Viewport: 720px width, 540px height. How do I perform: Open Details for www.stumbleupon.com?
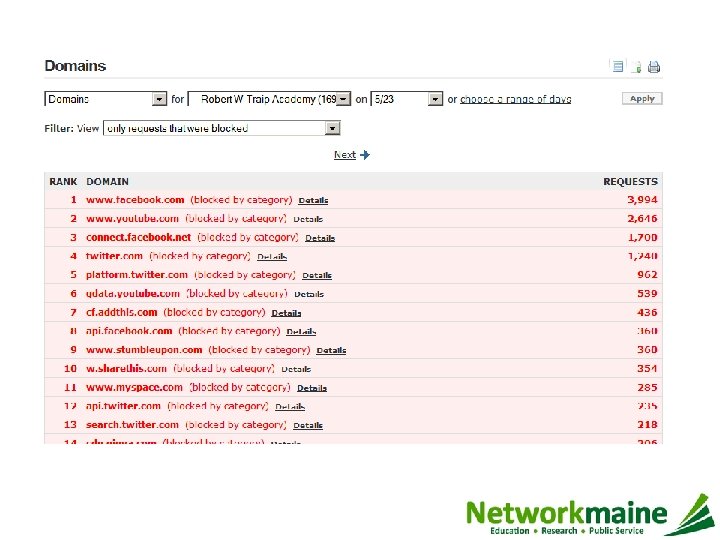[x=331, y=350]
